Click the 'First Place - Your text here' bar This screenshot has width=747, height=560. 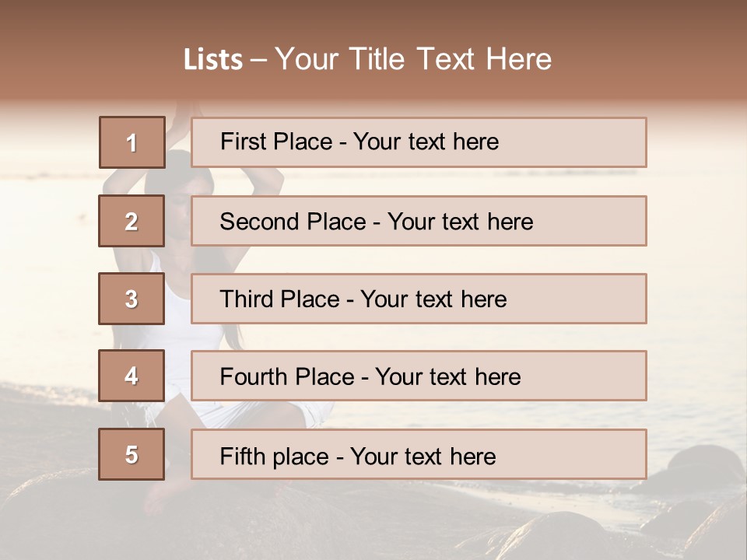[419, 142]
